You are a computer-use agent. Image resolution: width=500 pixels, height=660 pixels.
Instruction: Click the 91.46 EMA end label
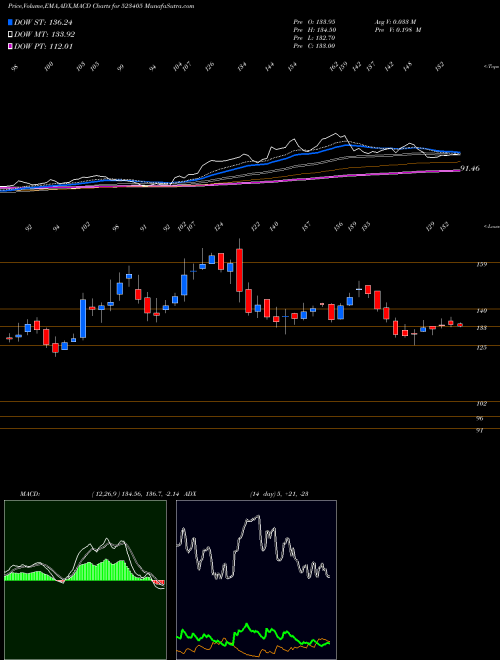(470, 168)
